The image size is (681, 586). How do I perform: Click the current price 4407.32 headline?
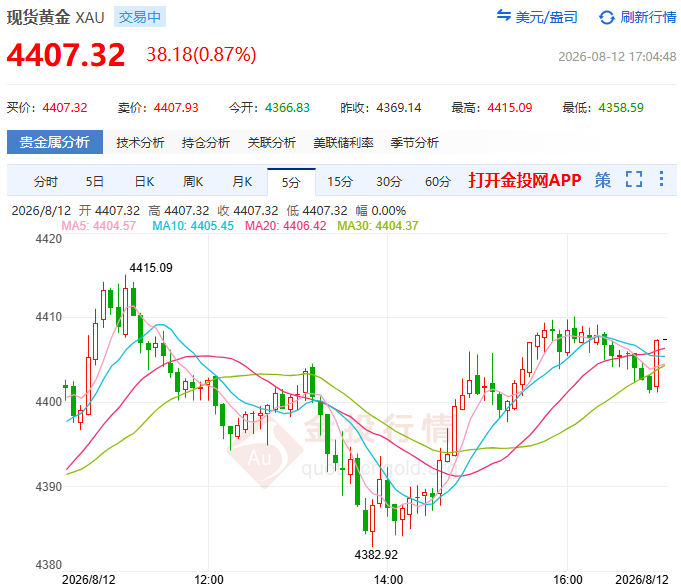tap(66, 55)
